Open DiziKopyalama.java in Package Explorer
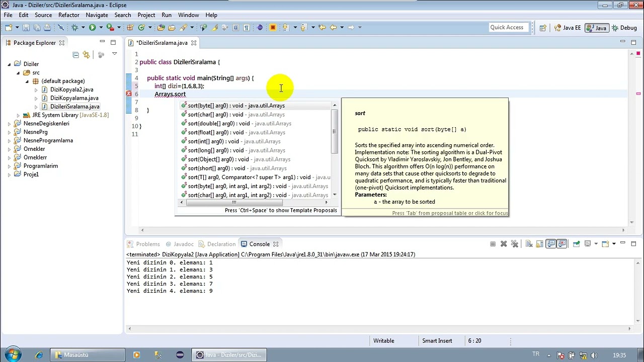 pyautogui.click(x=74, y=98)
